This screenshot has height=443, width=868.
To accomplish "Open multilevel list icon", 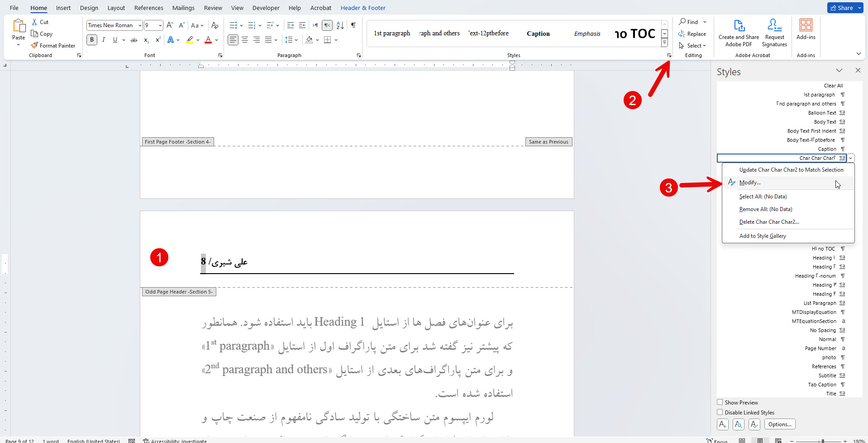I will [270, 25].
